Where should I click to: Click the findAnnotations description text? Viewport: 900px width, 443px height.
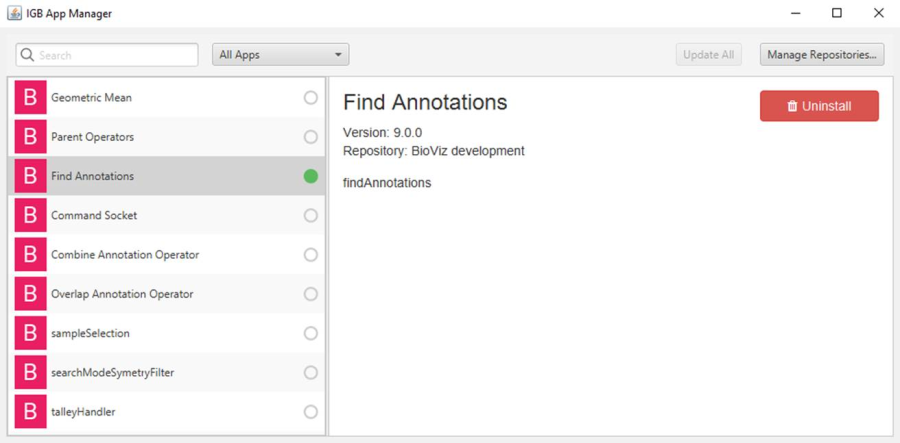(387, 183)
